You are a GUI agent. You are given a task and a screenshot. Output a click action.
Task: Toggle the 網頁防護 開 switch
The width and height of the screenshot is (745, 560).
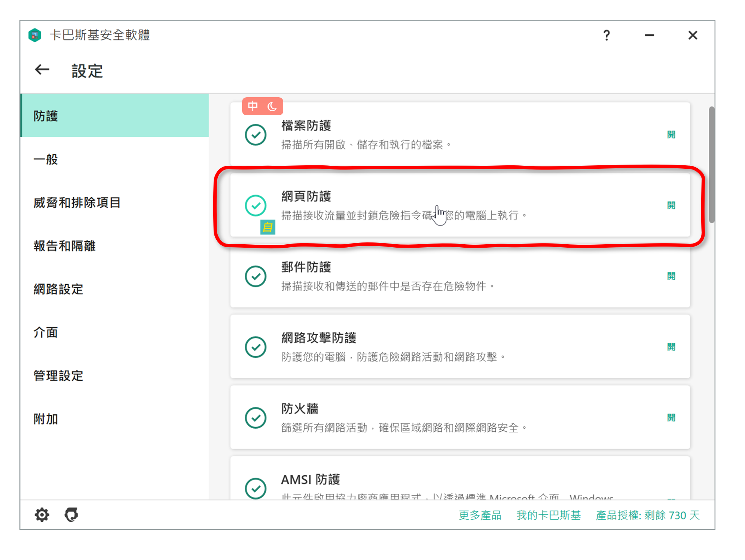click(x=671, y=205)
